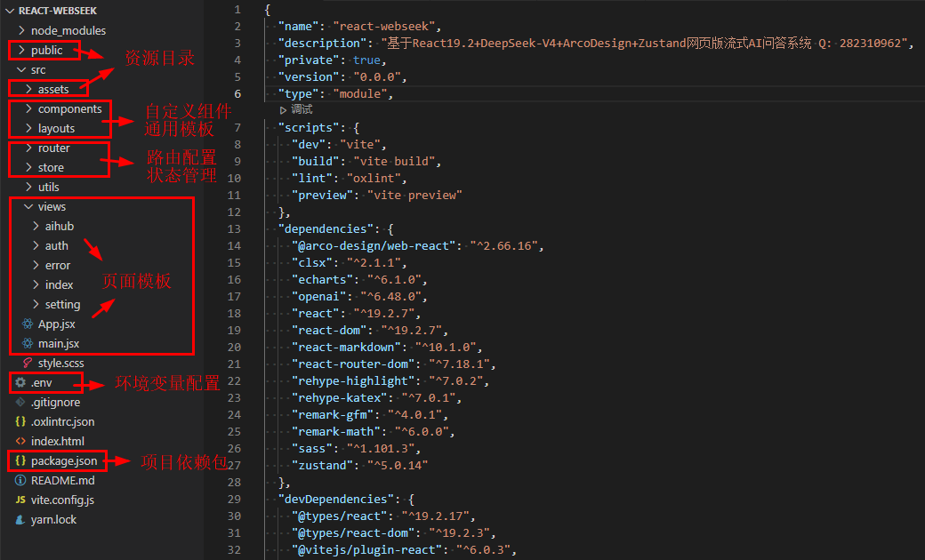Expand the public folder chevron
Viewport: 925px width, 560px height.
22,50
